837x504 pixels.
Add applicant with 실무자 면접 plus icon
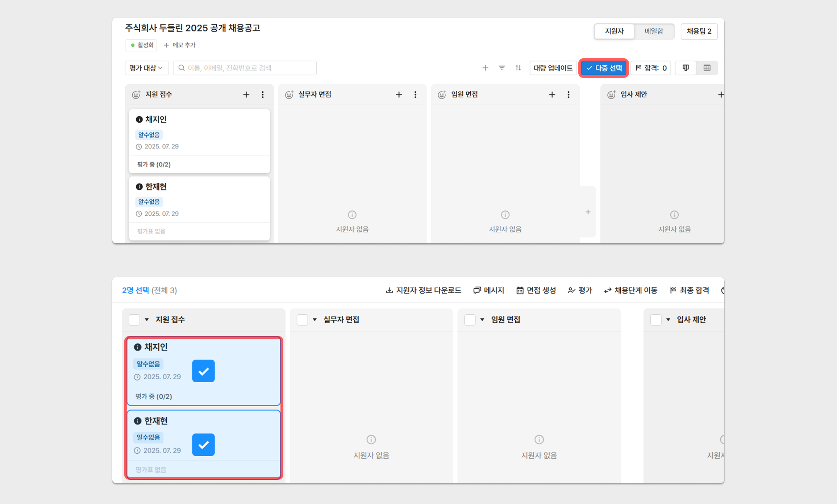[399, 94]
